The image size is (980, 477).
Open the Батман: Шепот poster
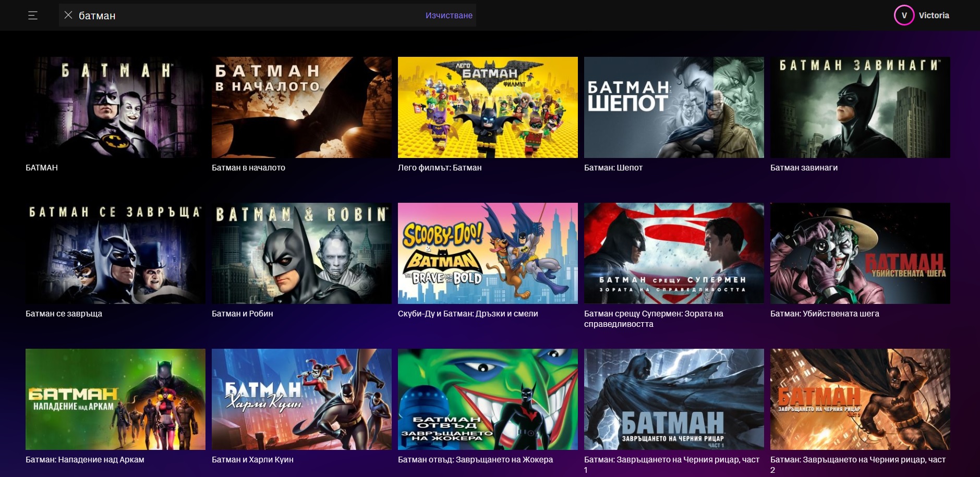click(674, 107)
